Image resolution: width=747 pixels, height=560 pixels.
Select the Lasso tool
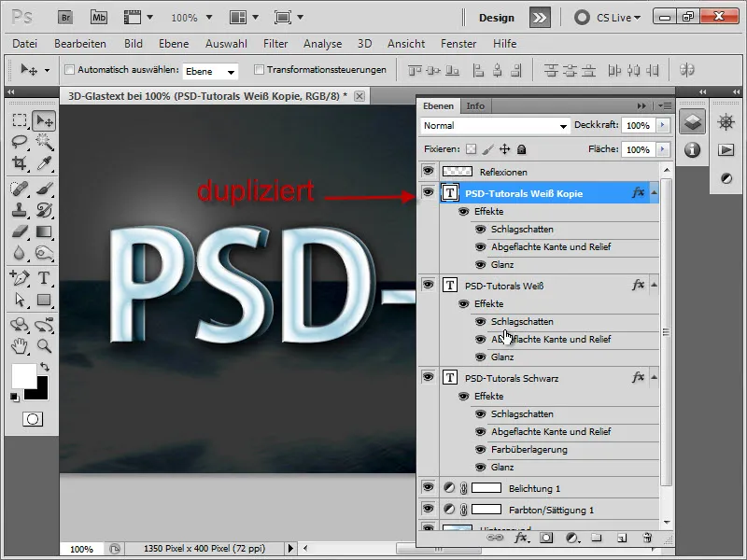[x=19, y=142]
